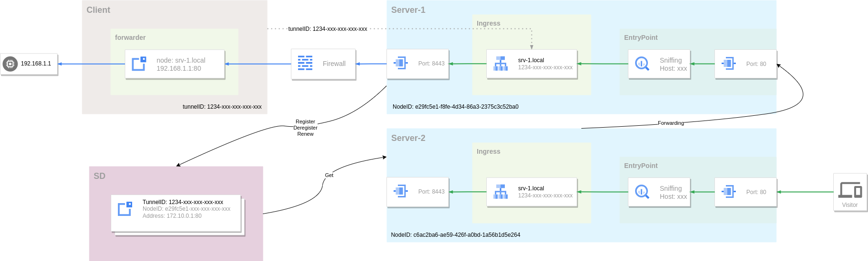
Task: Select Server-1 Port 8443 connector icon
Action: click(x=401, y=63)
